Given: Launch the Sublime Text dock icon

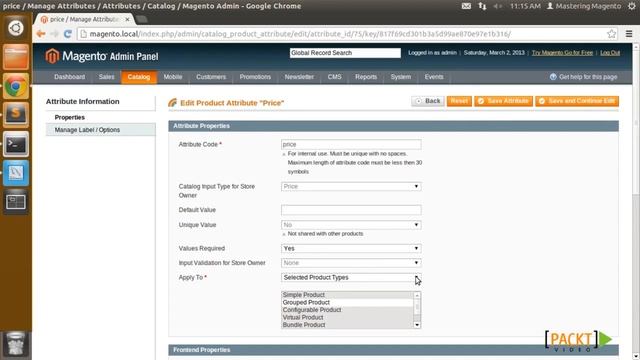Looking at the screenshot, I should coord(16,114).
